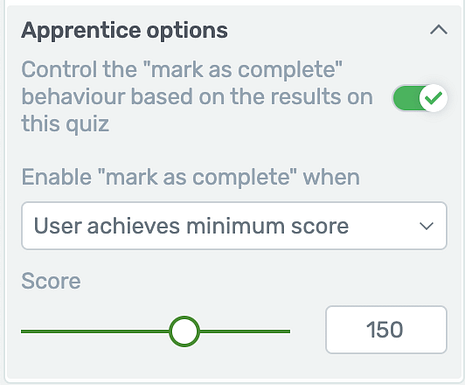465x385 pixels.
Task: Click the up-chevron icon in panel header
Action: pos(439,30)
